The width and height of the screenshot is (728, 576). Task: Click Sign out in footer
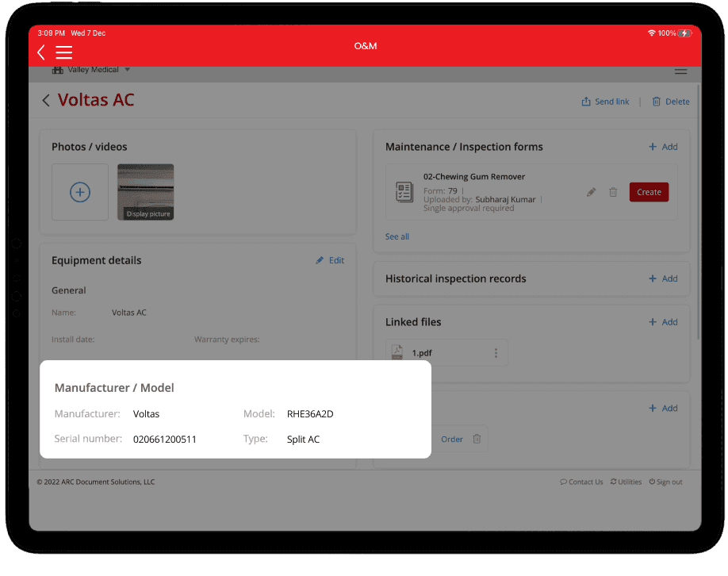(665, 482)
